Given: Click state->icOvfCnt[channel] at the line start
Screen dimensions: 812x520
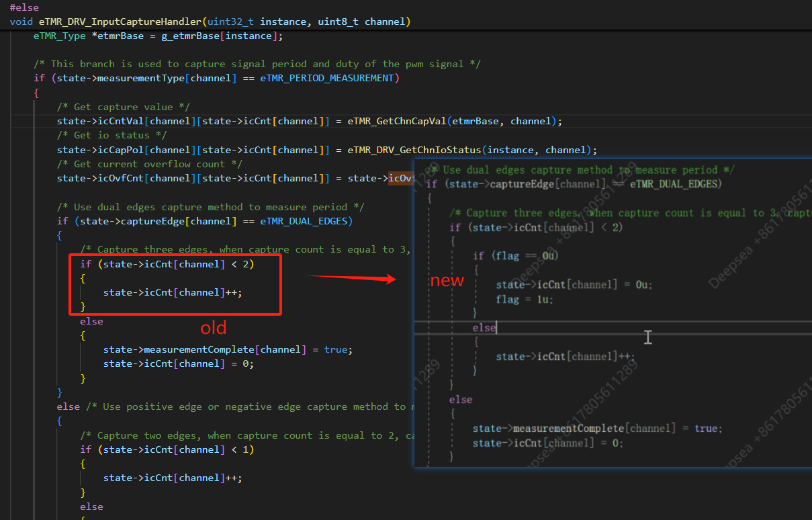Looking at the screenshot, I should pos(126,178).
